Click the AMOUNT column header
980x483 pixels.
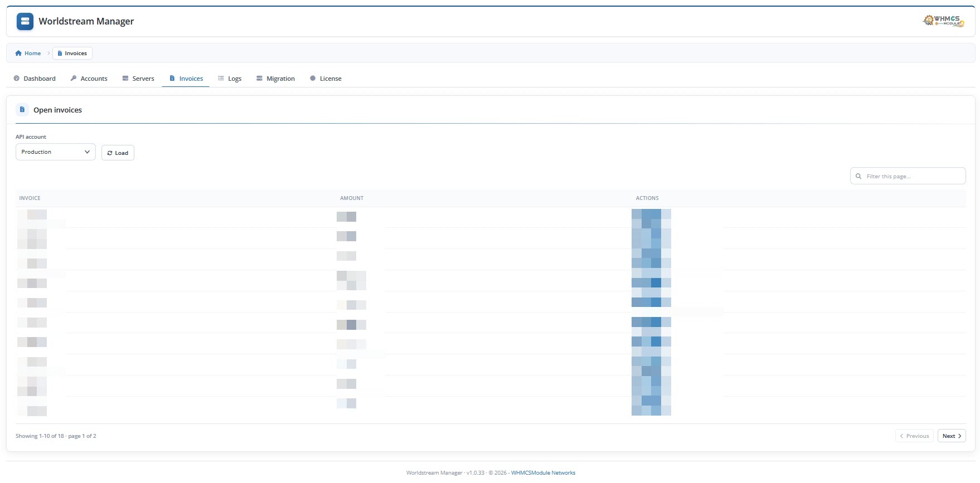(x=352, y=198)
